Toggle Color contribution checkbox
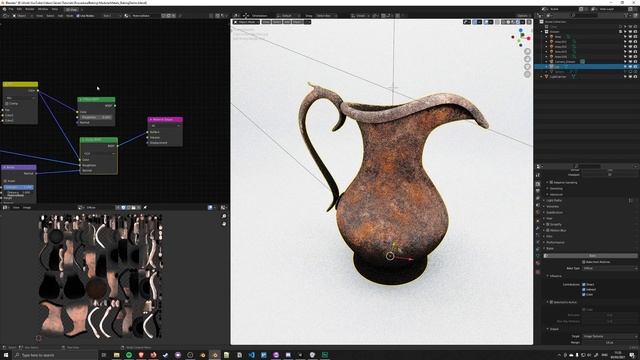Viewport: 640px width, 360px height. pyautogui.click(x=584, y=294)
